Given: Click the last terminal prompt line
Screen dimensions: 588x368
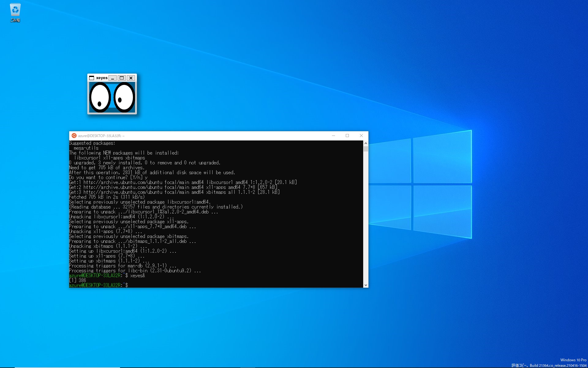Looking at the screenshot, I should coord(99,286).
